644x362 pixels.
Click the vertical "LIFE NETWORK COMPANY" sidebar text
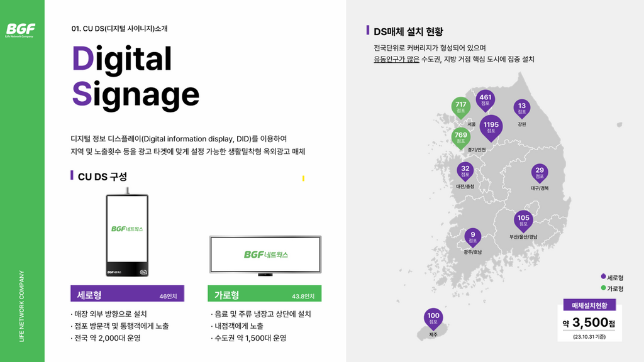(x=22, y=306)
